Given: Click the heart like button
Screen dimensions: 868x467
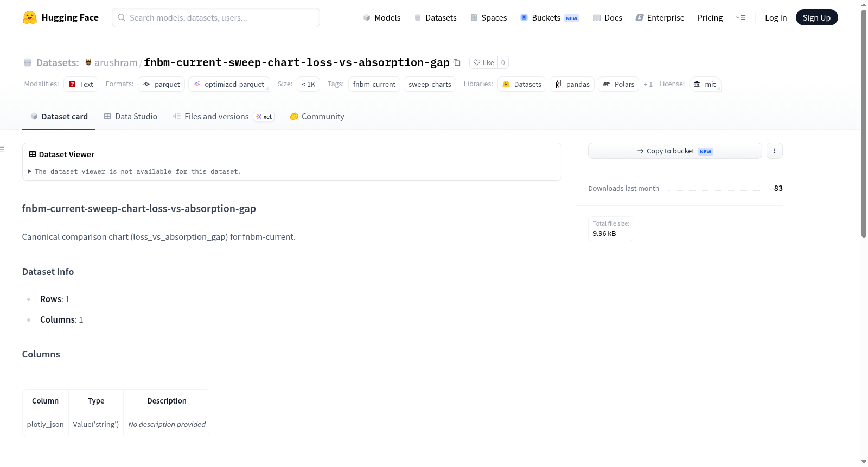Looking at the screenshot, I should pos(483,62).
